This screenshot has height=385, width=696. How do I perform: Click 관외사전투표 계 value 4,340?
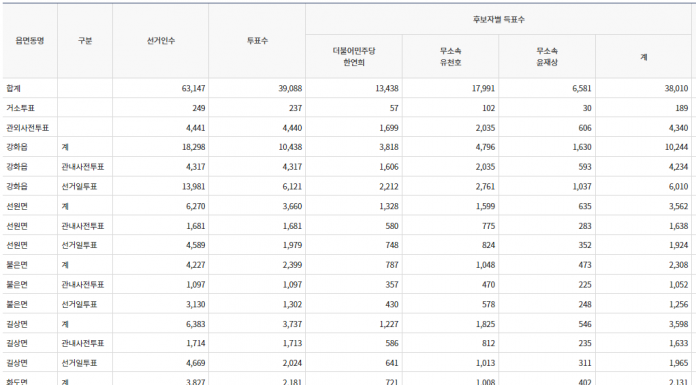[x=679, y=128]
